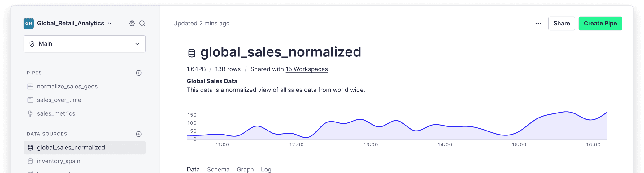Viewport: 644px width, 173px height.
Task: Add a new data source plus icon
Action: click(139, 134)
